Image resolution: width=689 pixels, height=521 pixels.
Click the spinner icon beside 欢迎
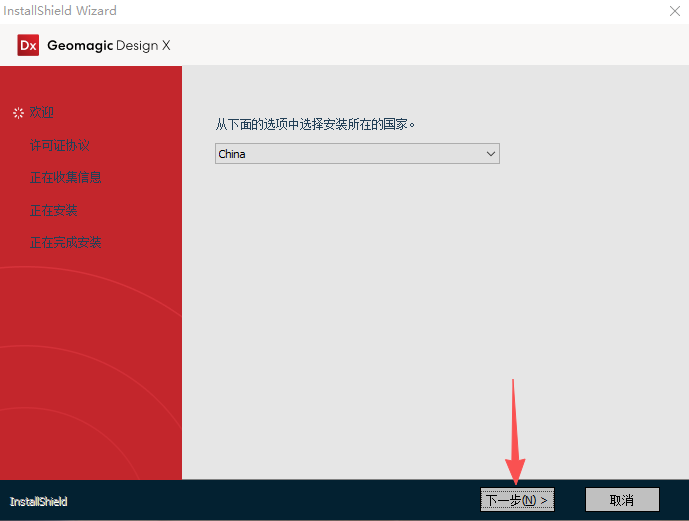tap(18, 113)
